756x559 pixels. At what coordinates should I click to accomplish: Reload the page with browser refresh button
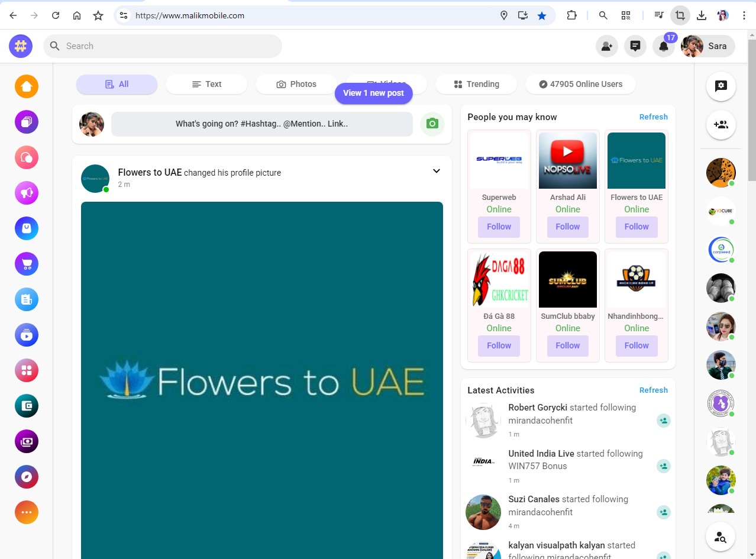pos(56,15)
